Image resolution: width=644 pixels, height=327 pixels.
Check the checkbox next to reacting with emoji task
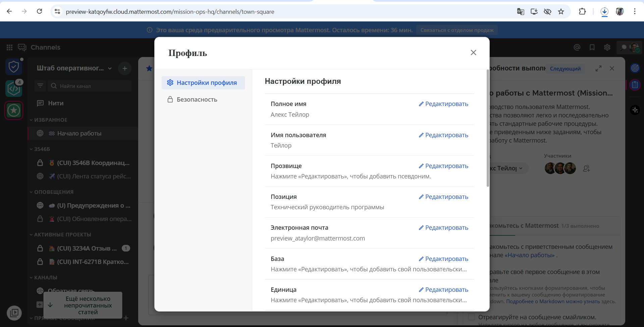[471, 317]
